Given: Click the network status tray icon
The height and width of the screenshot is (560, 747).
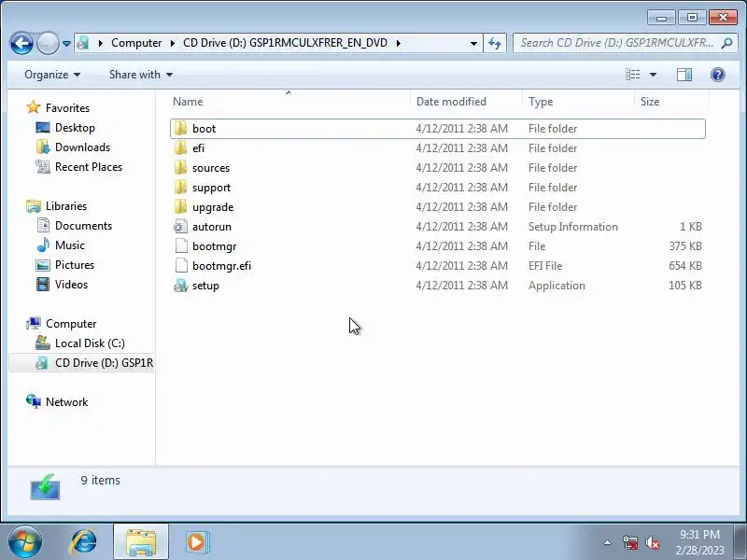Looking at the screenshot, I should 629,542.
